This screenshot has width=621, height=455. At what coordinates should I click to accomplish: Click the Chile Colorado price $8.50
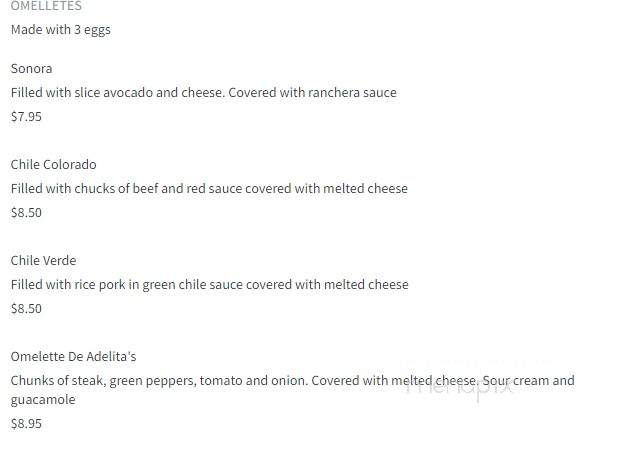26,213
